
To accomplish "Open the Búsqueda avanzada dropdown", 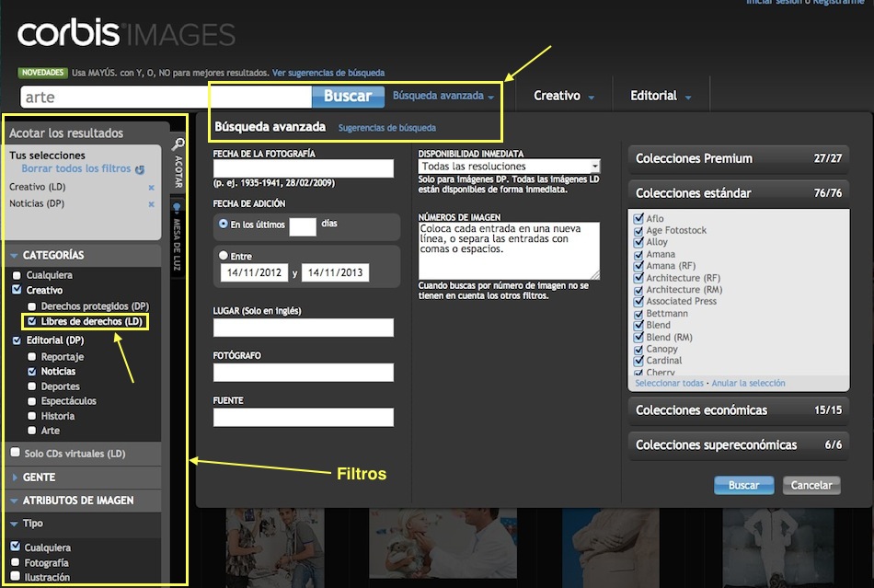I will (x=440, y=96).
